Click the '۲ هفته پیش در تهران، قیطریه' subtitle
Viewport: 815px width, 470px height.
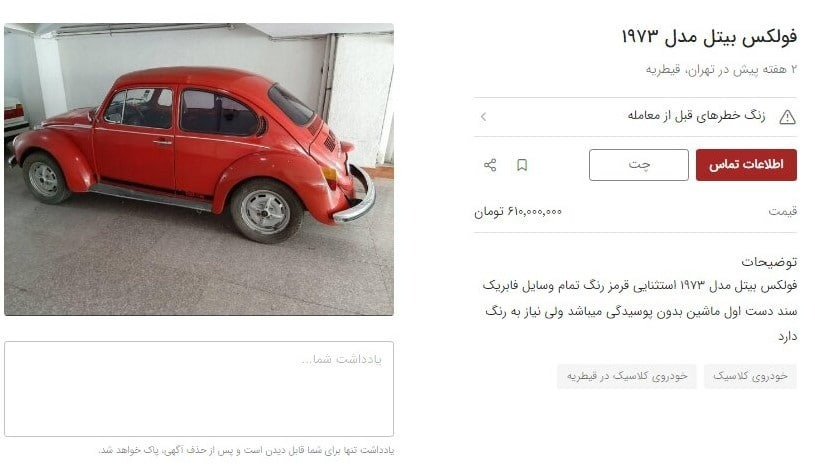[x=721, y=69]
